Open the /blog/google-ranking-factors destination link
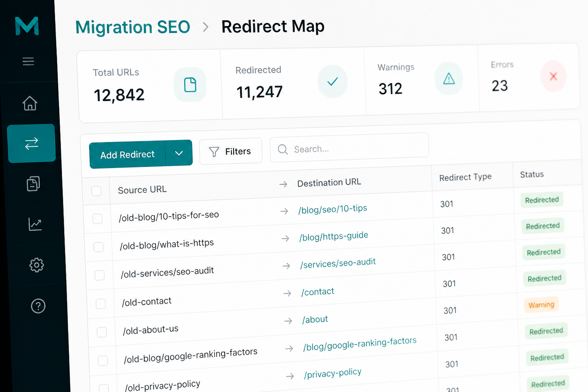 (360, 344)
